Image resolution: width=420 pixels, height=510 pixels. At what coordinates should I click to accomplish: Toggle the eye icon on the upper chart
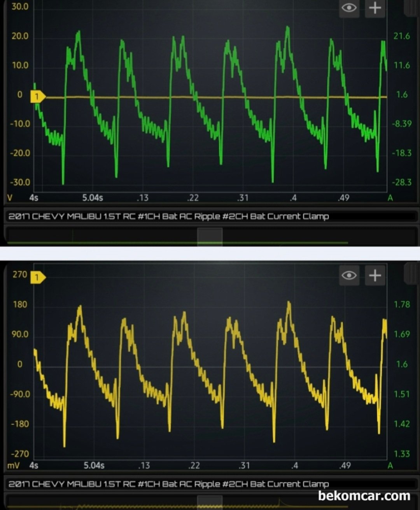click(x=349, y=8)
